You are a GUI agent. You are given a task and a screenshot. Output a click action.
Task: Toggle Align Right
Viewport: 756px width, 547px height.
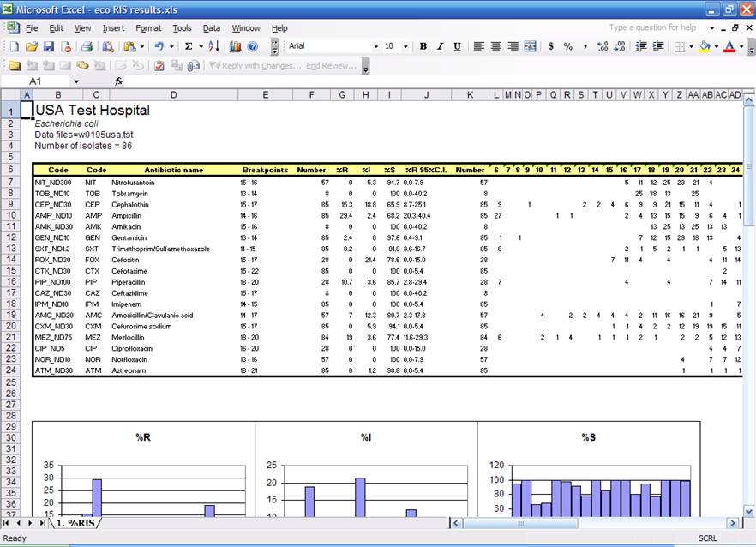pyautogui.click(x=513, y=46)
